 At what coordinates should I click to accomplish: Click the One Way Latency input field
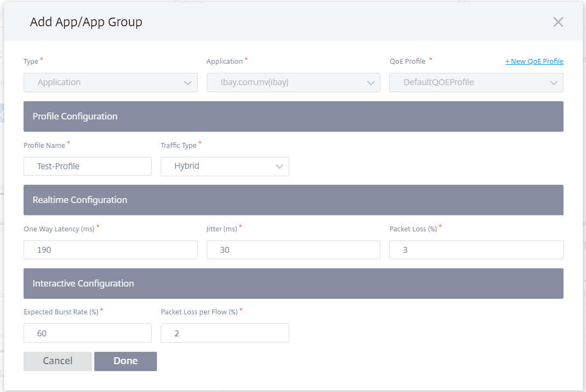(110, 250)
